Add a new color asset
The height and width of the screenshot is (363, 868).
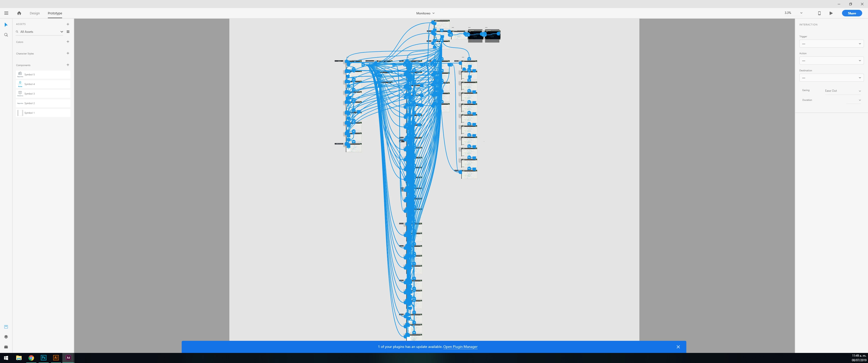[68, 42]
